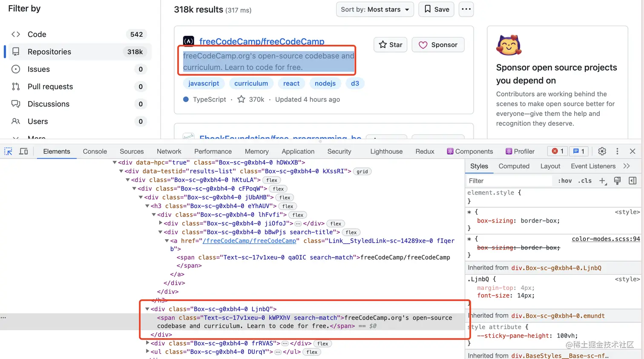Select the Discussions filter icon
The image size is (644, 359).
[16, 104]
